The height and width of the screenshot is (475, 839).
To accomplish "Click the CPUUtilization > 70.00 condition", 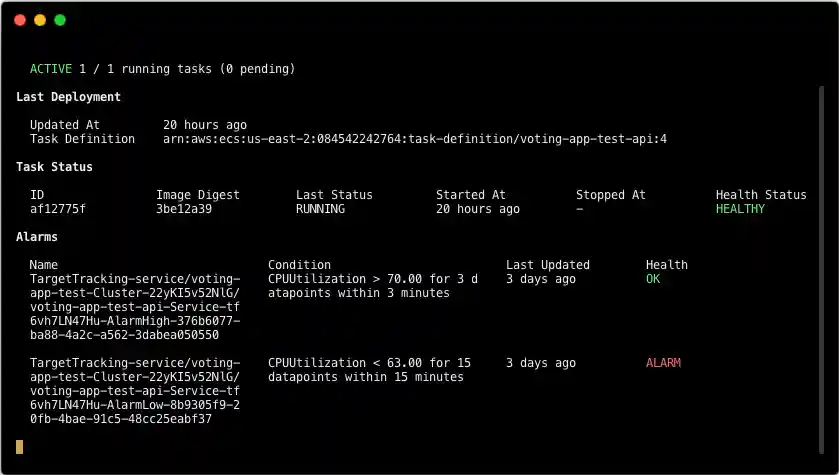I will (x=373, y=286).
